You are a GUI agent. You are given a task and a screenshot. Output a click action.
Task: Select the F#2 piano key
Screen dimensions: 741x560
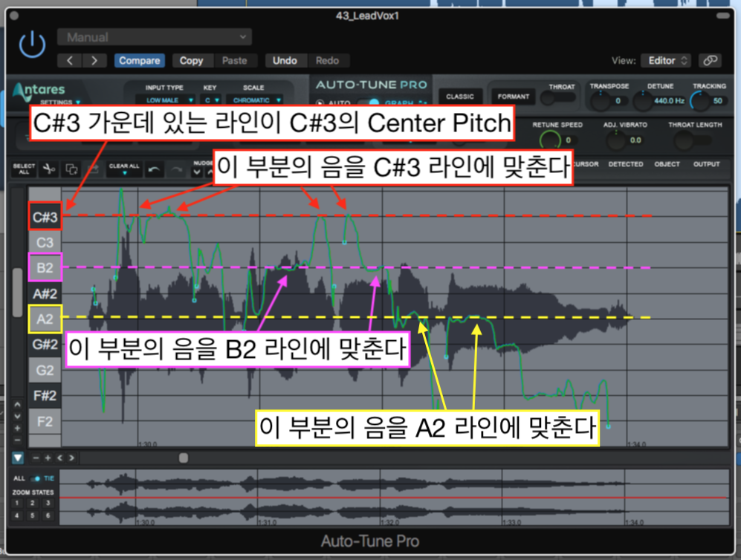point(45,396)
